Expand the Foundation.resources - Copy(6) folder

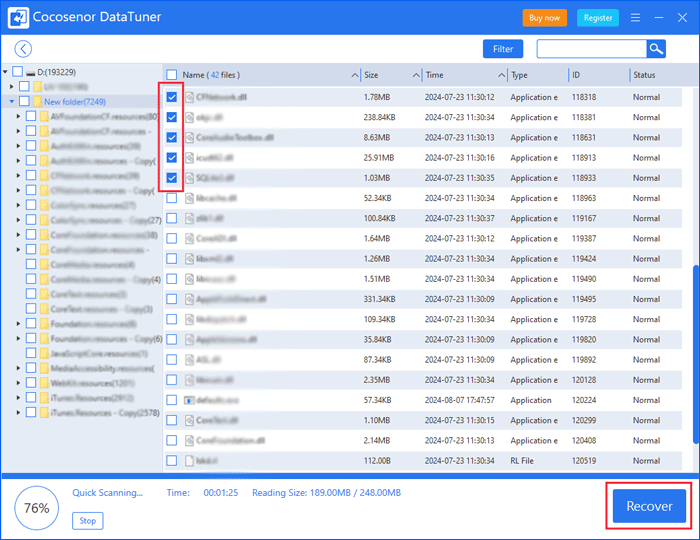18,338
